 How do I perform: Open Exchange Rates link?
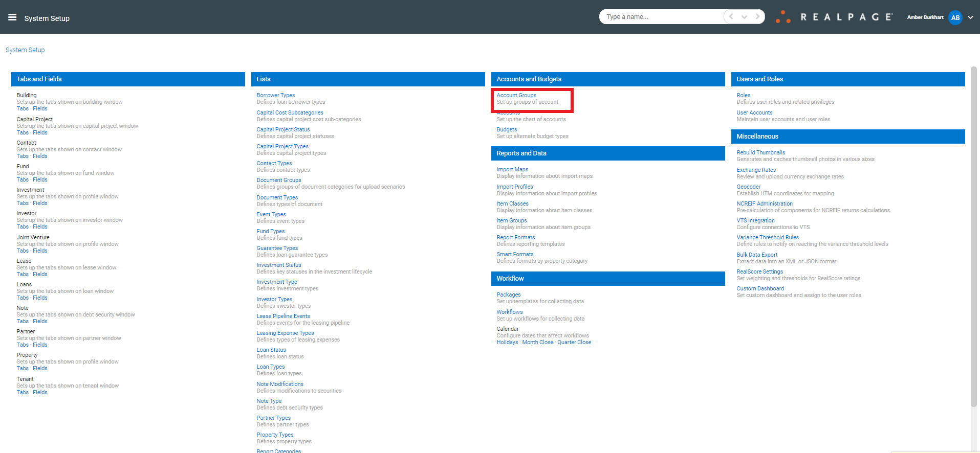point(756,170)
